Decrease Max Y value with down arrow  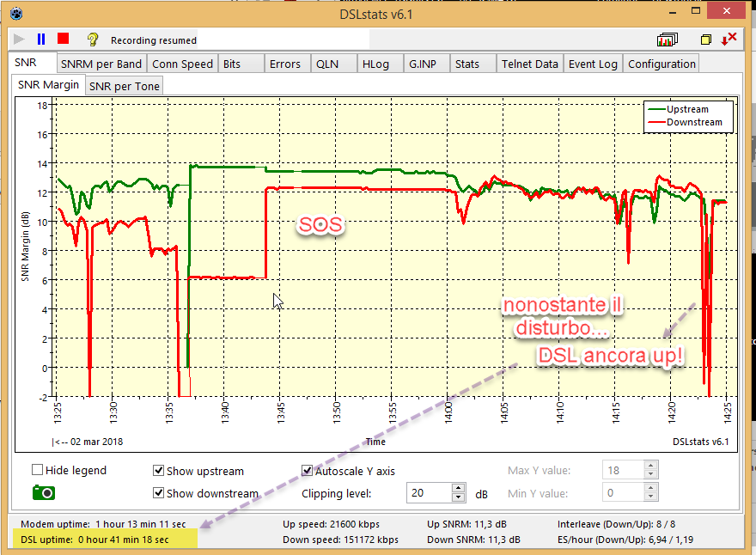651,474
